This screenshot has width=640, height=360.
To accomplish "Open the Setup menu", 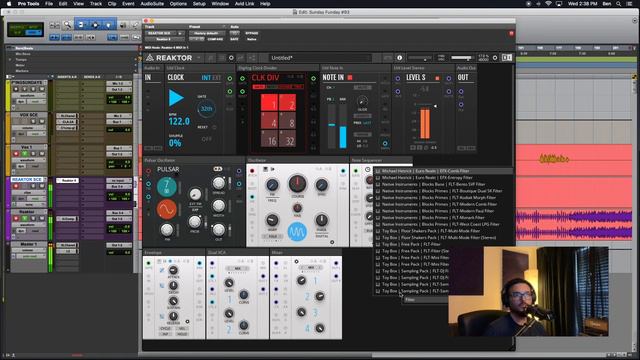I will point(199,4).
